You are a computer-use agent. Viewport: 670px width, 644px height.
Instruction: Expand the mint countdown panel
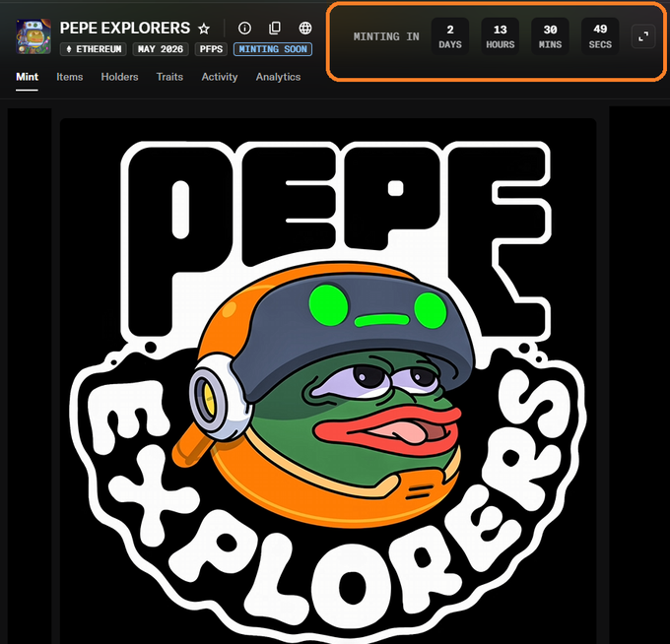tap(643, 36)
